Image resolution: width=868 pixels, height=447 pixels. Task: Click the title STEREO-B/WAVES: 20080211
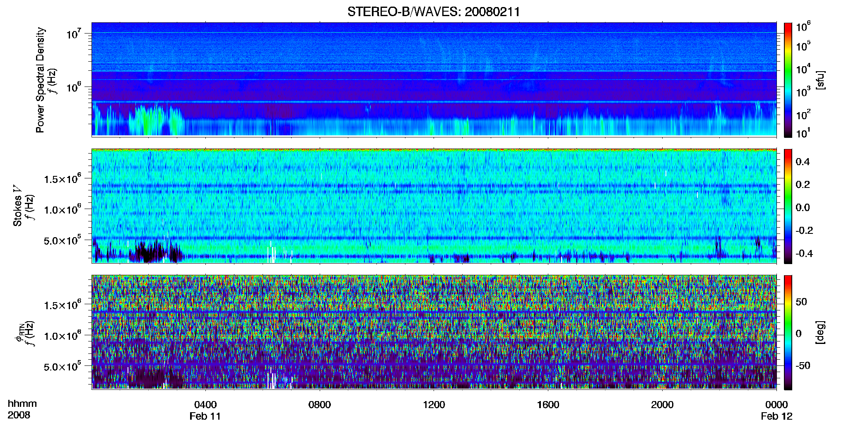click(x=434, y=12)
